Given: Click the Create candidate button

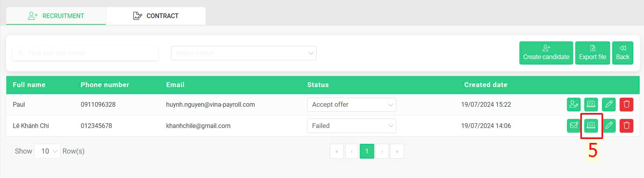Looking at the screenshot, I should (x=546, y=53).
